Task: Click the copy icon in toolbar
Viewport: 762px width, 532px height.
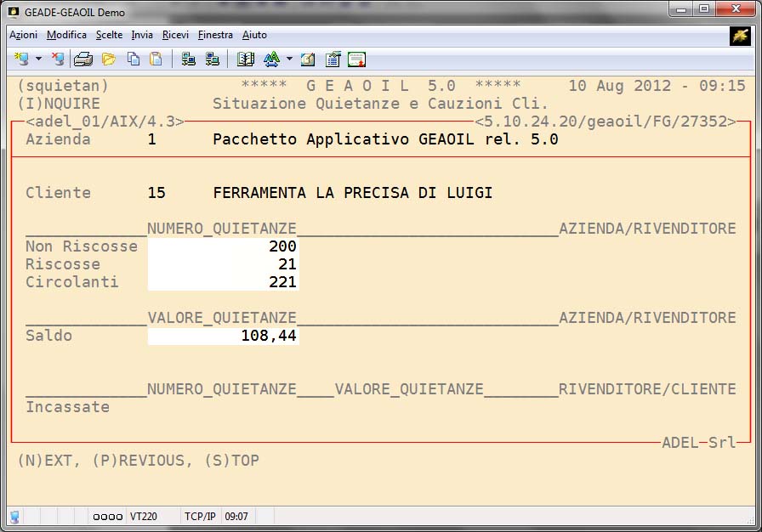Action: pos(134,59)
